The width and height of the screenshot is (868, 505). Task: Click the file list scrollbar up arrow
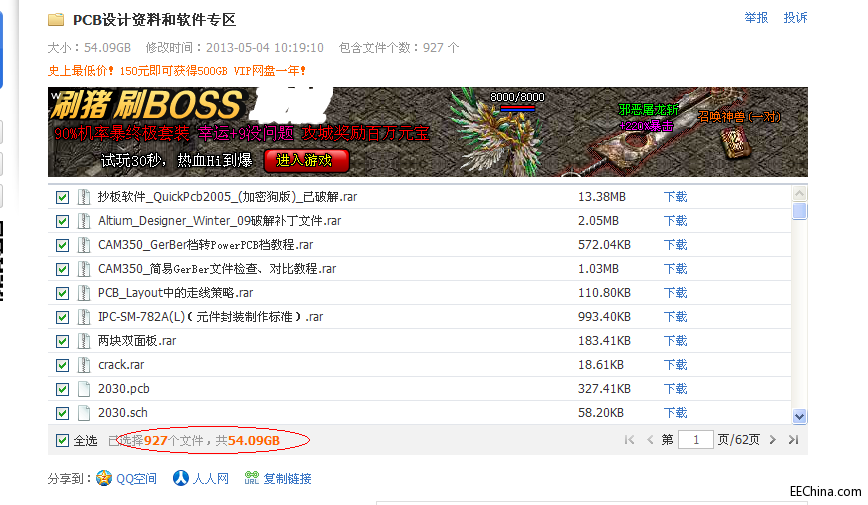click(x=799, y=194)
